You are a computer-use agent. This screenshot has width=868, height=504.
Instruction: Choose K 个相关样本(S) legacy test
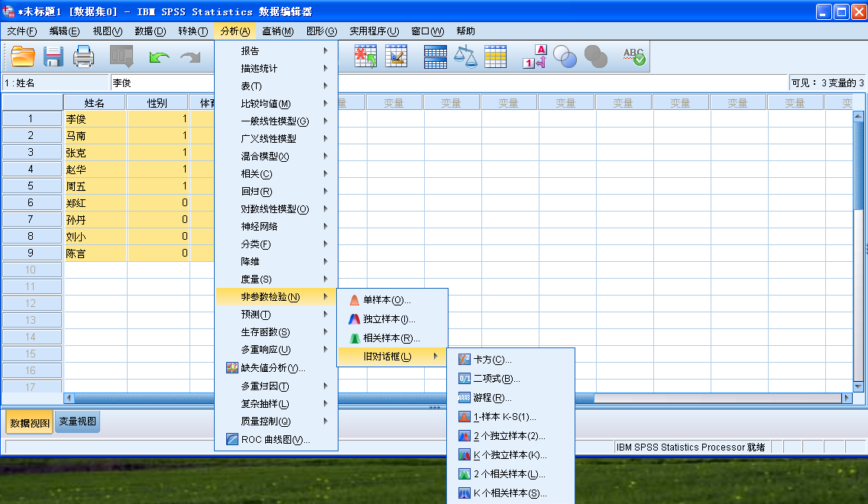(x=510, y=493)
